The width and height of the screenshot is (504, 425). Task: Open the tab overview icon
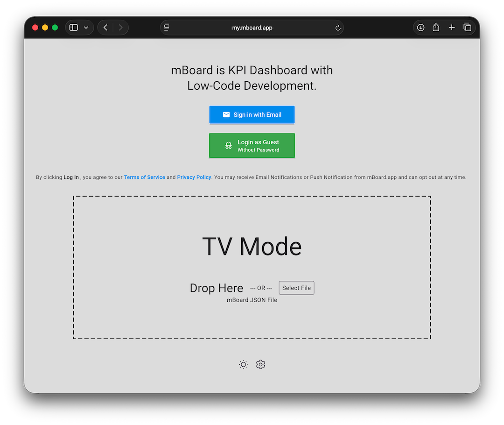tap(468, 28)
